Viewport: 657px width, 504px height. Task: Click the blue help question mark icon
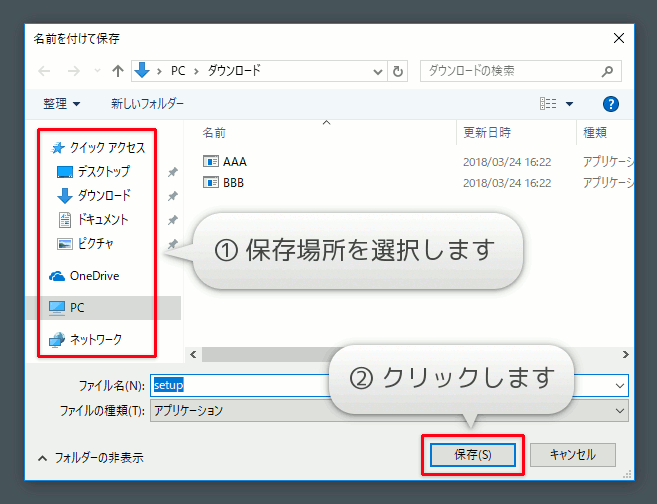click(x=612, y=103)
